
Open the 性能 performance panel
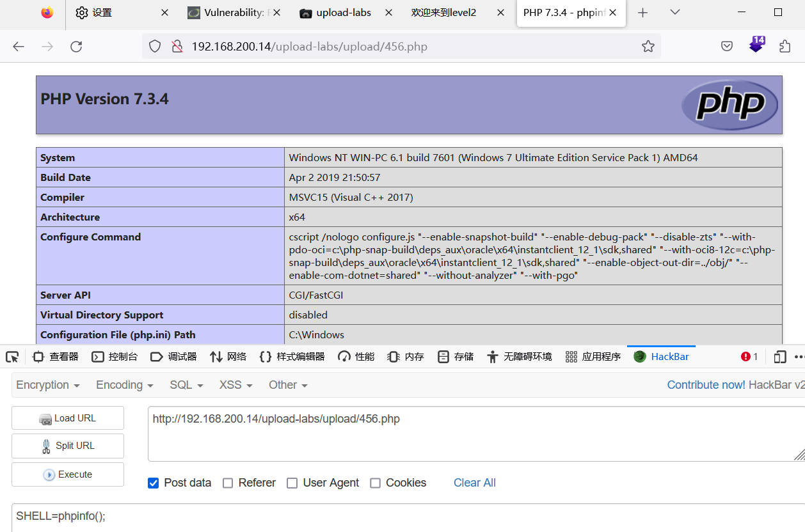356,357
